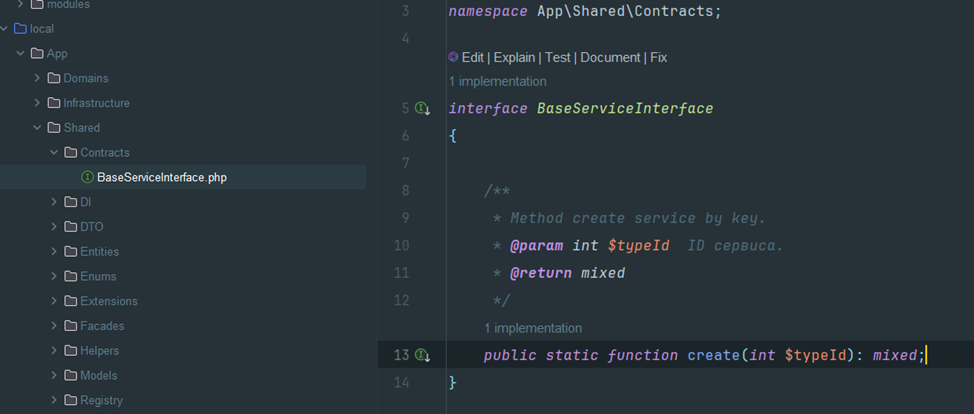The height and width of the screenshot is (414, 974).
Task: Click the Enums folder icon
Action: pos(71,276)
